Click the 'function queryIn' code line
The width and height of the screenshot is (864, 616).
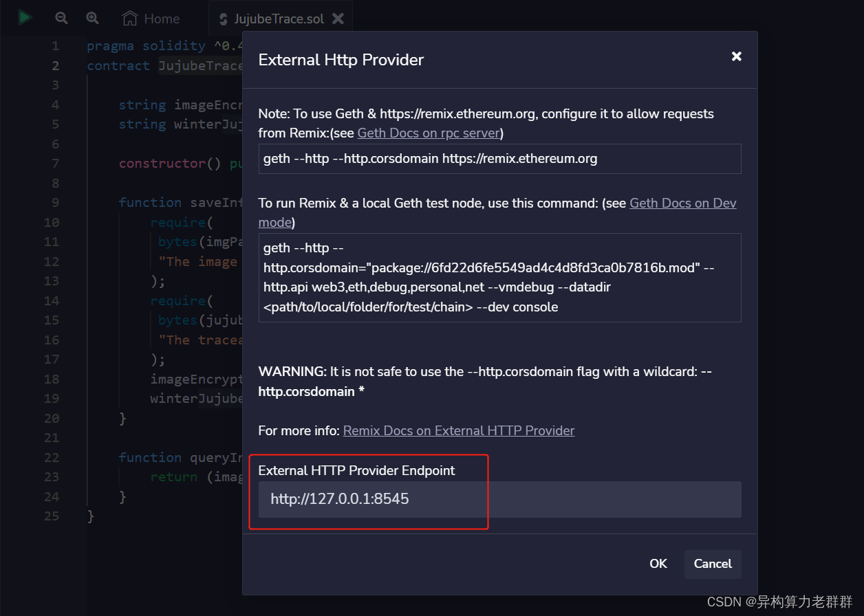click(x=180, y=457)
